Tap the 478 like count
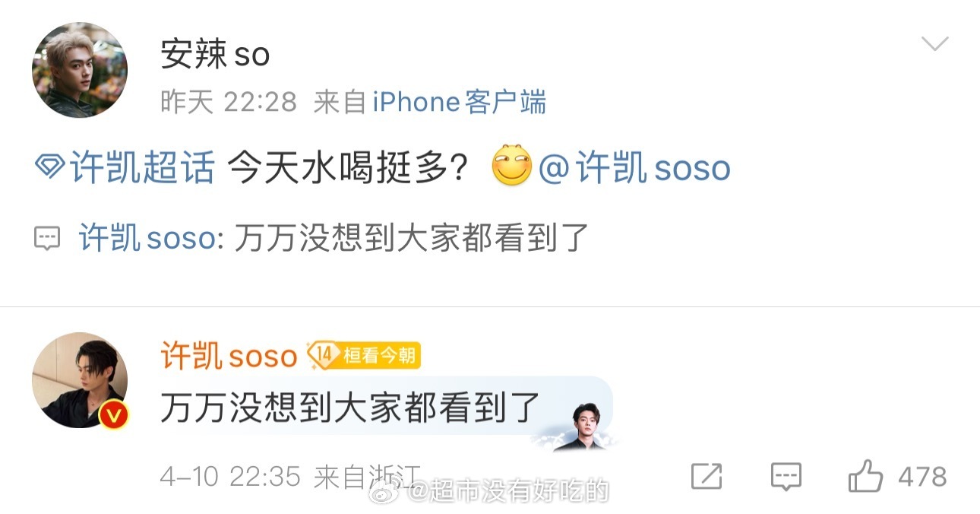 922,477
